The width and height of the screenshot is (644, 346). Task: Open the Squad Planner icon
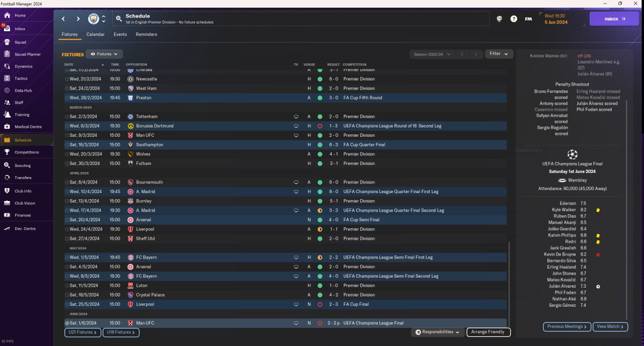pyautogui.click(x=7, y=54)
